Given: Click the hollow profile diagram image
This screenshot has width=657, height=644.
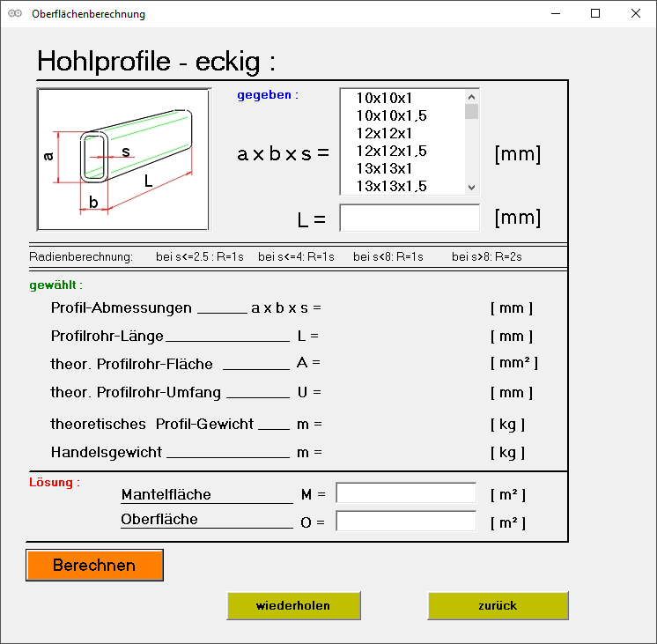Looking at the screenshot, I should click(123, 159).
